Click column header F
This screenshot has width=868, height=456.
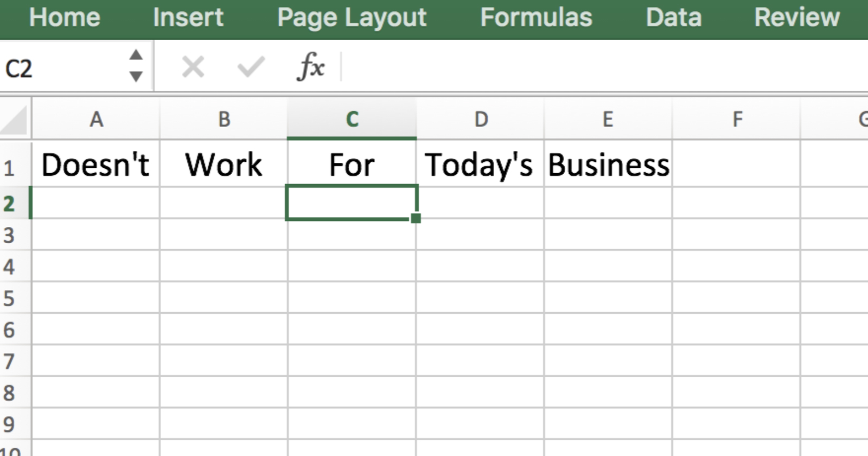pos(737,118)
